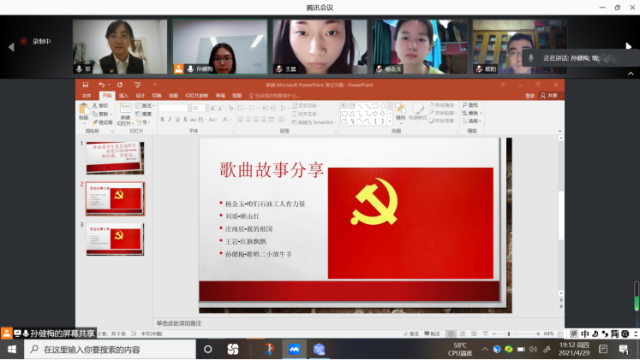
Task: Click the Slide Sorter view icon in status bar
Action: pyautogui.click(x=462, y=334)
